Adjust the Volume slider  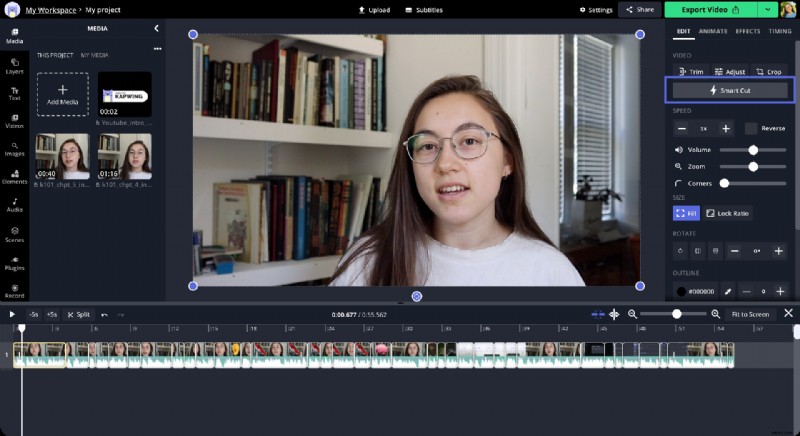(x=753, y=150)
